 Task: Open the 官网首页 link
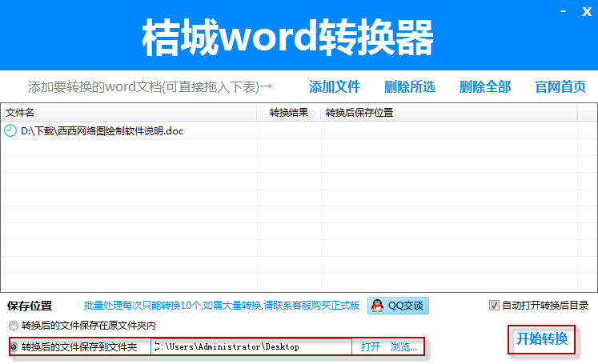tap(560, 86)
